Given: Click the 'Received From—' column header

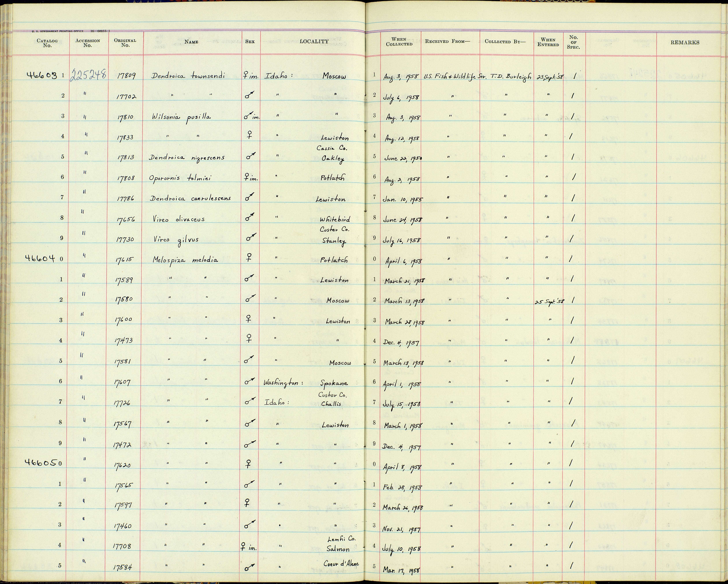Looking at the screenshot, I should pyautogui.click(x=447, y=41).
